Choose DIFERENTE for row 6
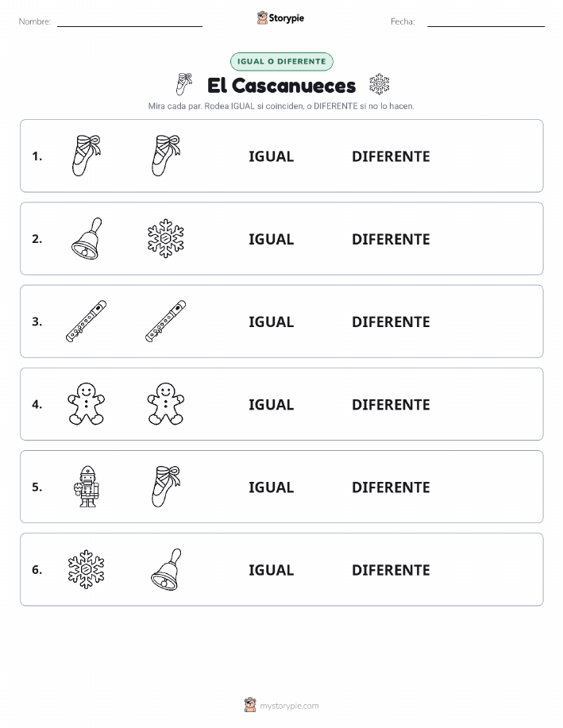 tap(391, 570)
